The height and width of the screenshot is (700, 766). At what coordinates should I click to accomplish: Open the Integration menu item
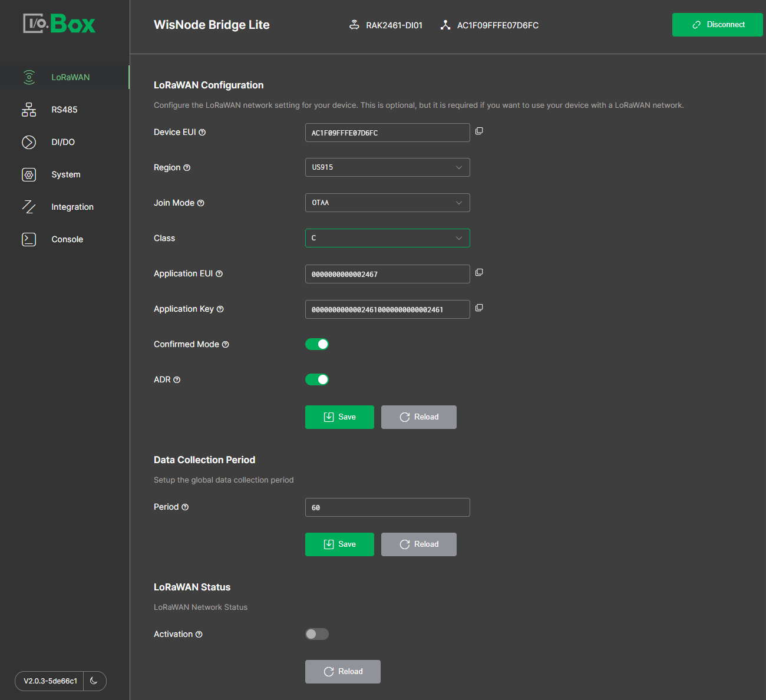pyautogui.click(x=65, y=207)
